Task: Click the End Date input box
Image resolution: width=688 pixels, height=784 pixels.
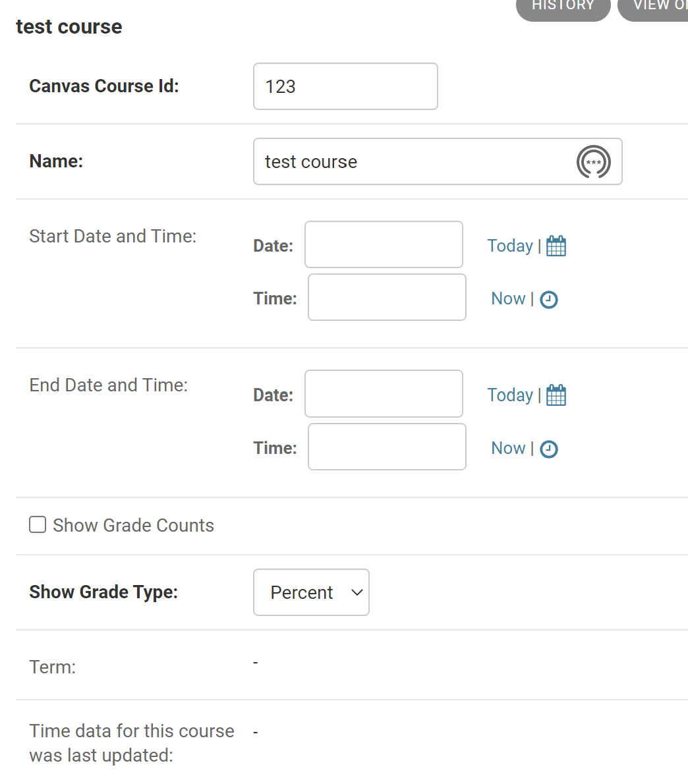Action: [383, 393]
